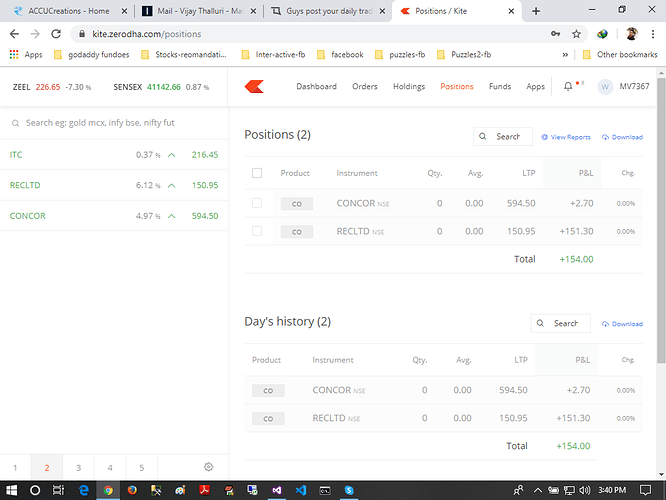Click the browser forward arrow
The height and width of the screenshot is (500, 666).
point(35,34)
